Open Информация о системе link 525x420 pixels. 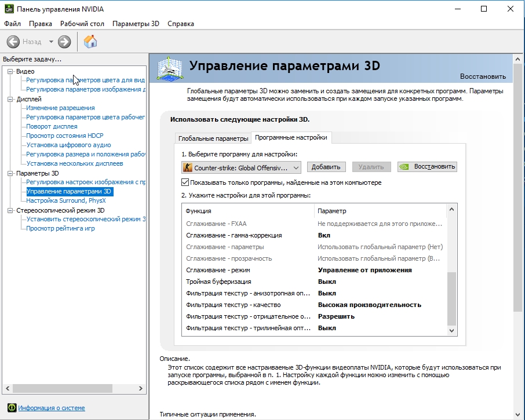click(x=51, y=408)
